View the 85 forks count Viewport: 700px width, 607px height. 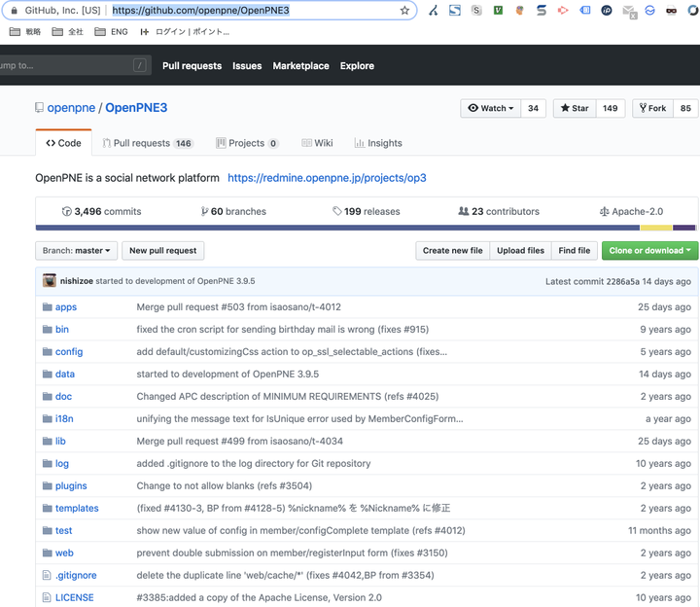(685, 108)
